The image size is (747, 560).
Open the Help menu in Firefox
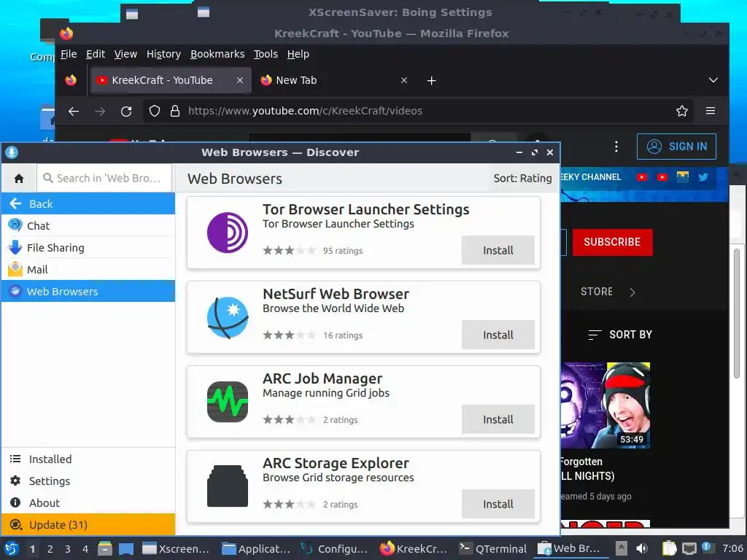tap(298, 54)
